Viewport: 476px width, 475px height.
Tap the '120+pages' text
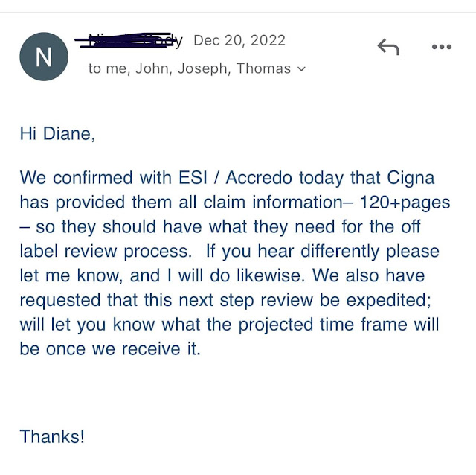point(405,203)
